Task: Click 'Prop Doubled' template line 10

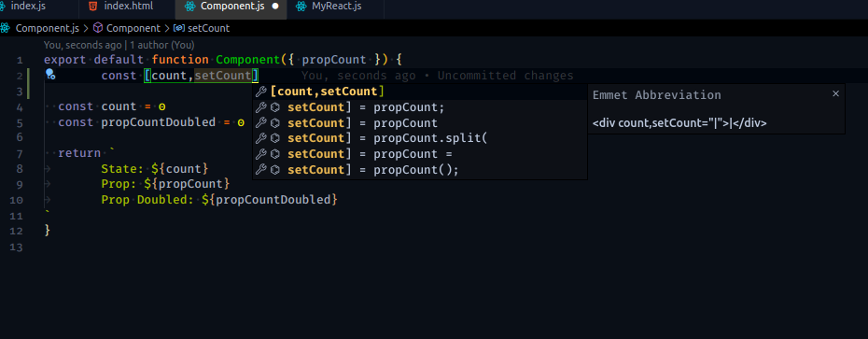Action: (x=219, y=199)
